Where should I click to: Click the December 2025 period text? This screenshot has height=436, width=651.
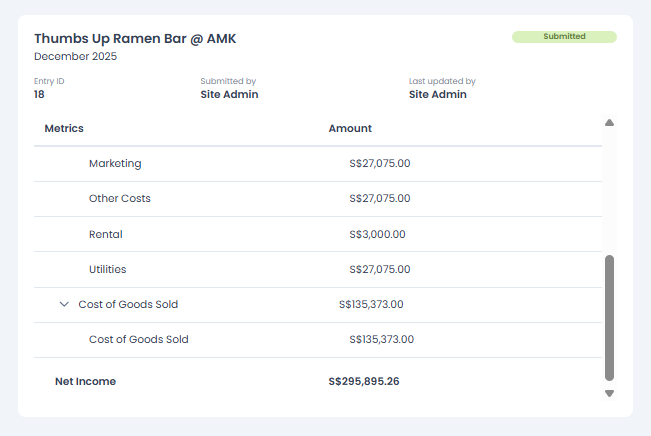tap(75, 56)
